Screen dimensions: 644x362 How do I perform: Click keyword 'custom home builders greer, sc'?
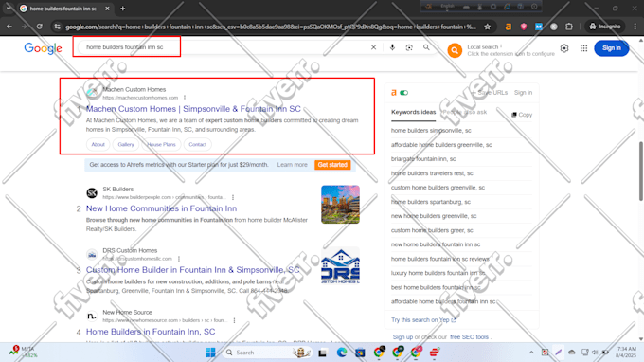point(432,230)
